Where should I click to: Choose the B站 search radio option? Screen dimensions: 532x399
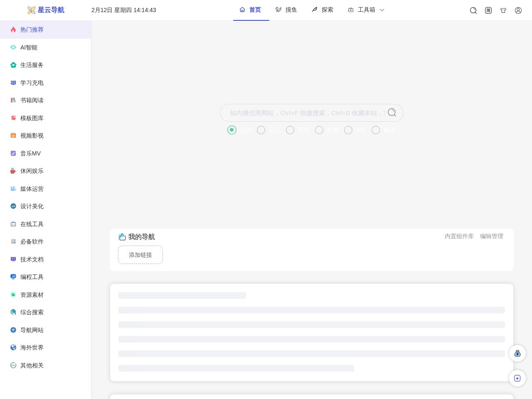pos(348,130)
